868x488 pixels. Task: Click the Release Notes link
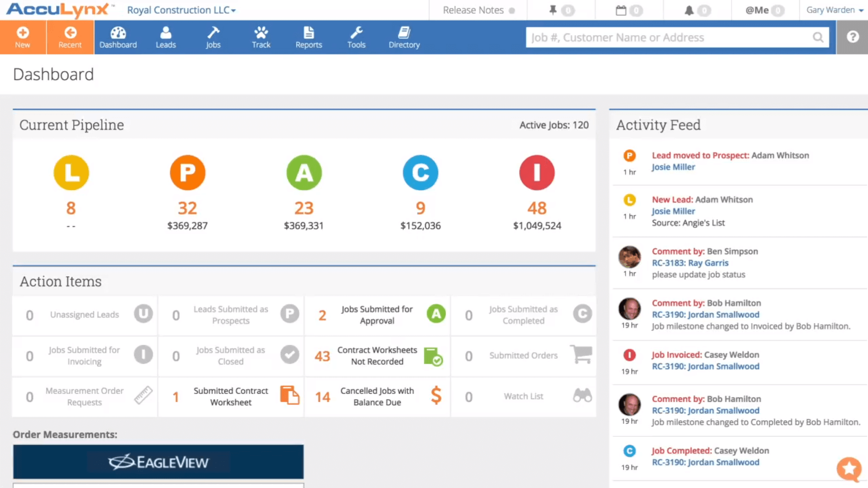pos(474,10)
